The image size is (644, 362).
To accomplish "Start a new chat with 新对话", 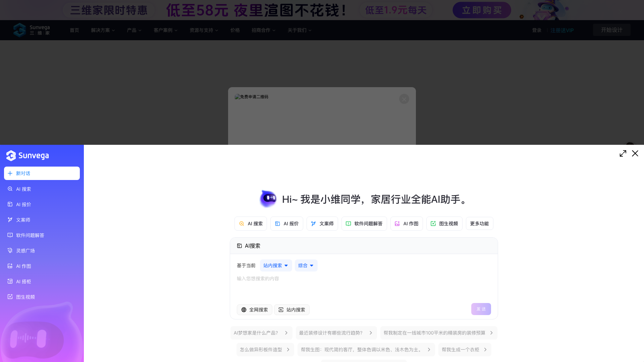I will tap(42, 173).
